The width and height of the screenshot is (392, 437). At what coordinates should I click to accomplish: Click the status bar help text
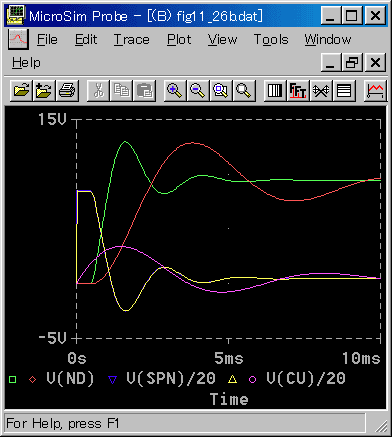pyautogui.click(x=62, y=424)
